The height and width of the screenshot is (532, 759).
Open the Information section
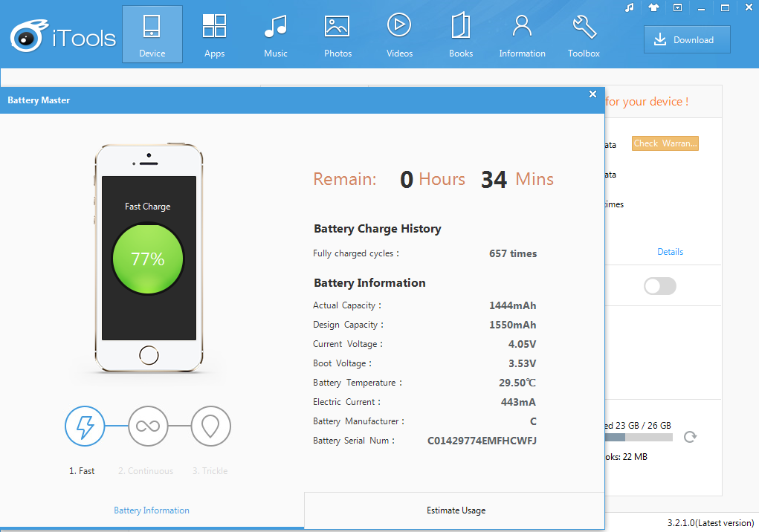522,34
